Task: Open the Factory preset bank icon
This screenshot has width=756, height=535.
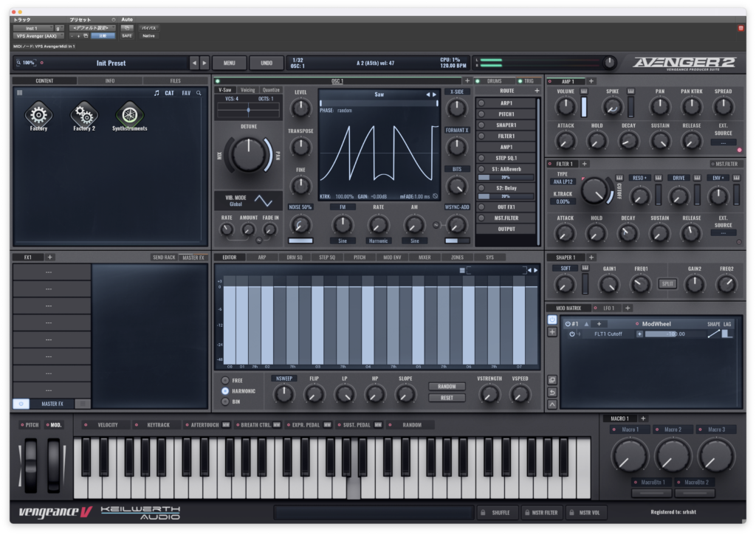Action: pos(38,114)
